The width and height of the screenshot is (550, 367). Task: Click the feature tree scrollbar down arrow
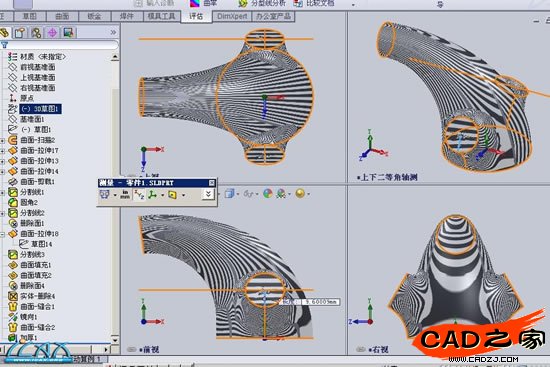point(115,339)
